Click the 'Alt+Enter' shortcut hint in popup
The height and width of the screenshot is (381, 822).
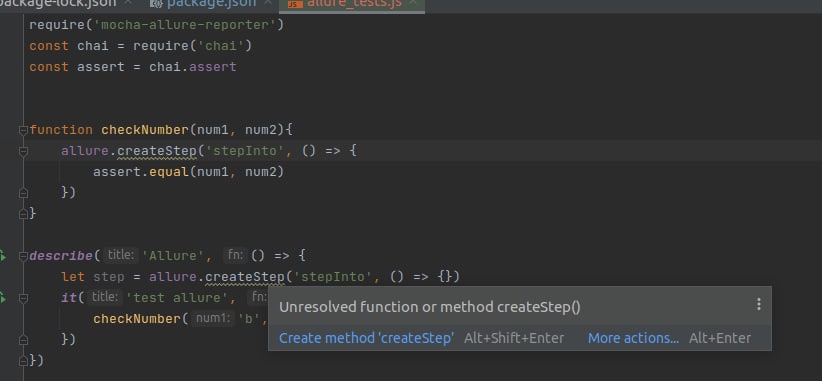[720, 338]
